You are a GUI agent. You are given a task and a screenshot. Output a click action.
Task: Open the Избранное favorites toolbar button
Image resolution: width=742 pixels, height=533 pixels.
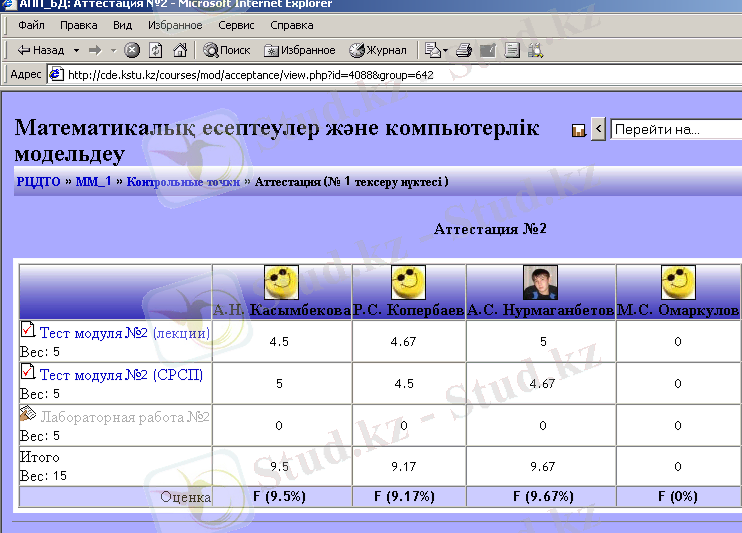pos(300,50)
